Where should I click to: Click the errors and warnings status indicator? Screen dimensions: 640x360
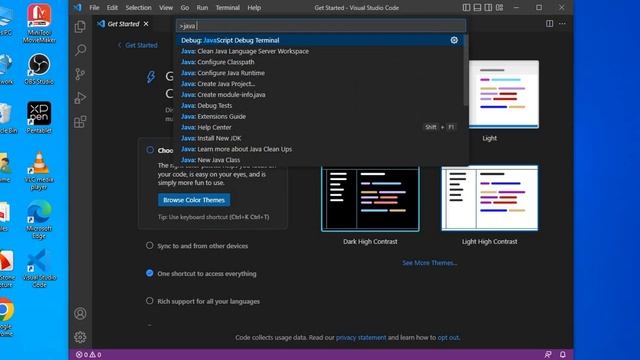pos(89,355)
